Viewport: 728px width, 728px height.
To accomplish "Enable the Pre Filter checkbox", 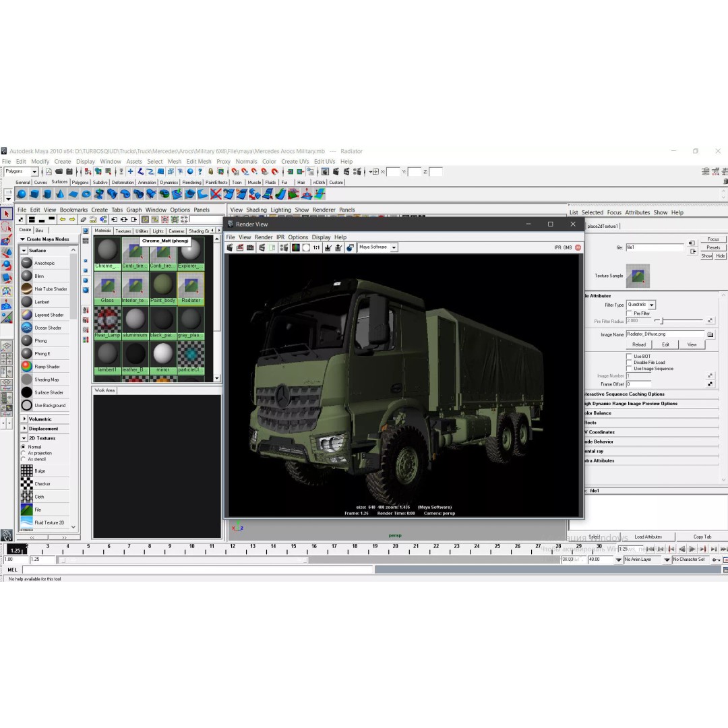I will point(629,313).
